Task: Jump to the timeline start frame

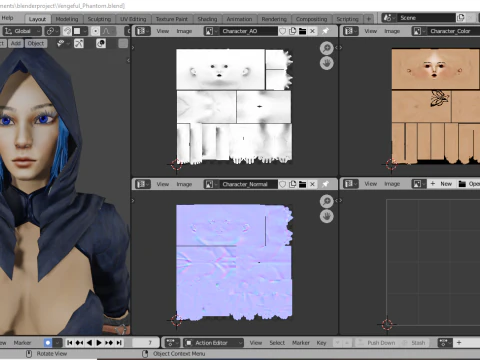Action: (x=70, y=343)
